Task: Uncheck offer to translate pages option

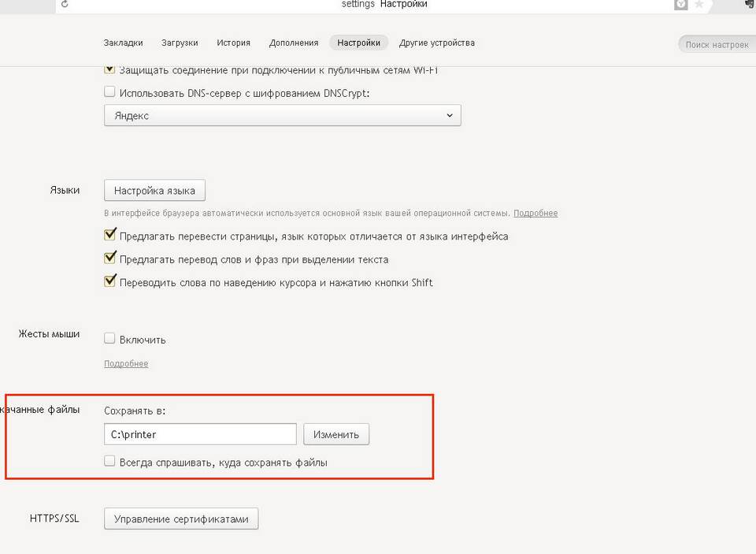Action: click(x=110, y=235)
